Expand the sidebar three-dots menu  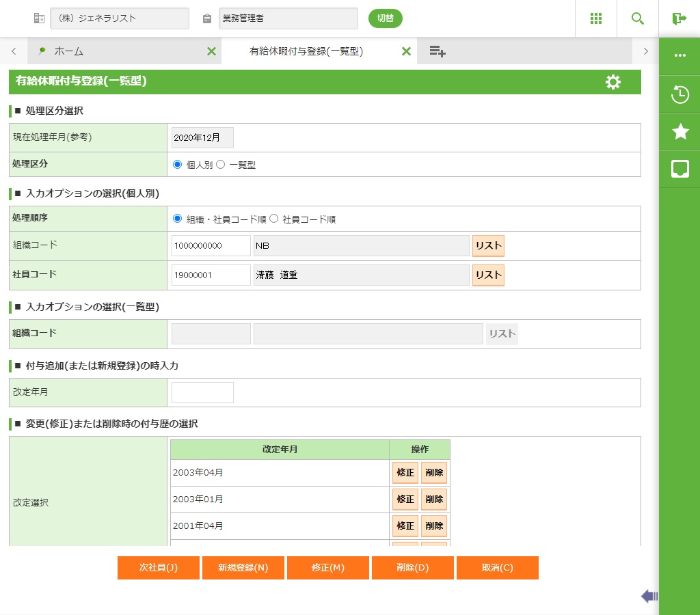point(680,55)
